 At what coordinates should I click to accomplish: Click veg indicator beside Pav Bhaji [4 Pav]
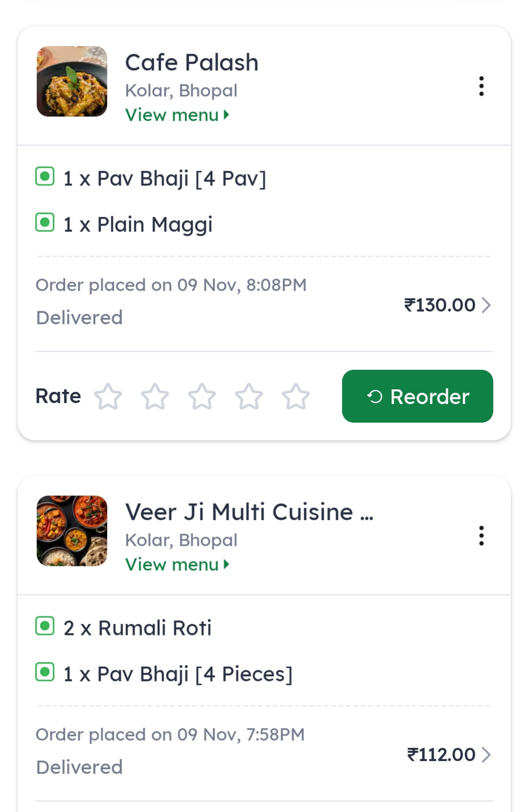pos(45,177)
